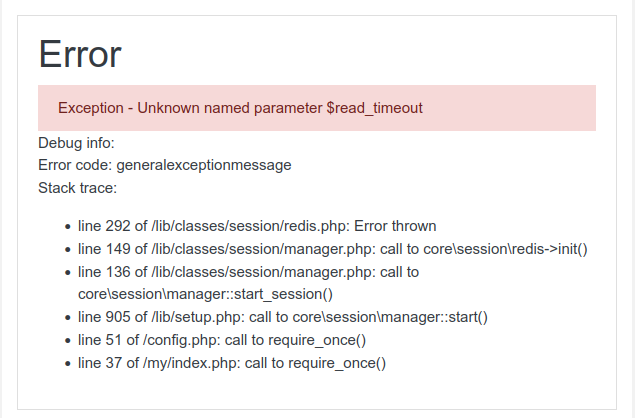Click the large Error heading
Screen dimensions: 635x418
pyautogui.click(x=80, y=54)
